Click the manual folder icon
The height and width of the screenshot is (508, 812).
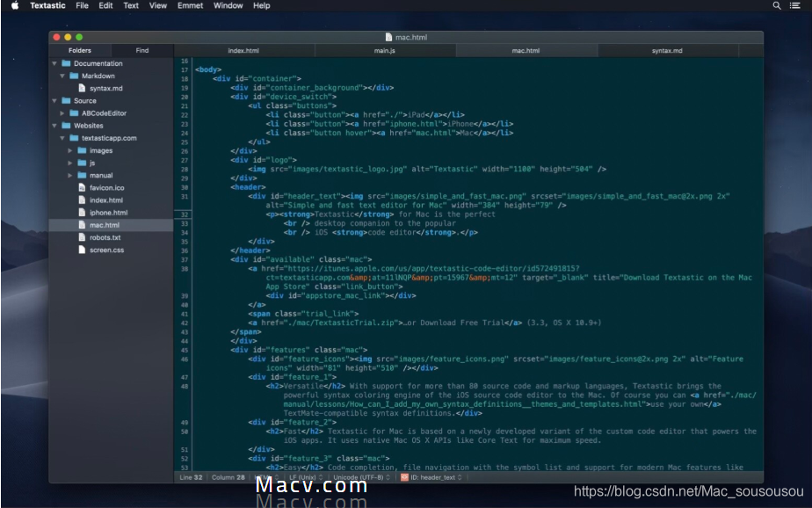tap(82, 175)
